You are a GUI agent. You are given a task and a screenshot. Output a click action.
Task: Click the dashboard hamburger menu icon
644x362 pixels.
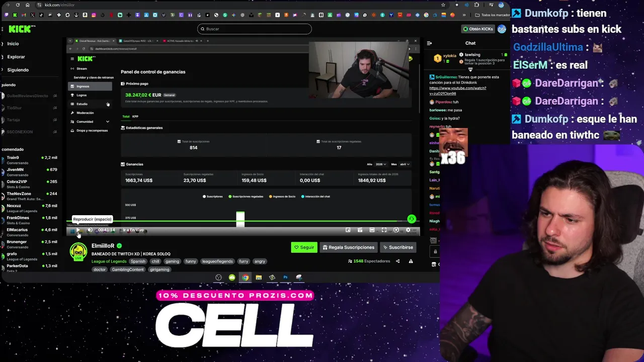coord(72,59)
